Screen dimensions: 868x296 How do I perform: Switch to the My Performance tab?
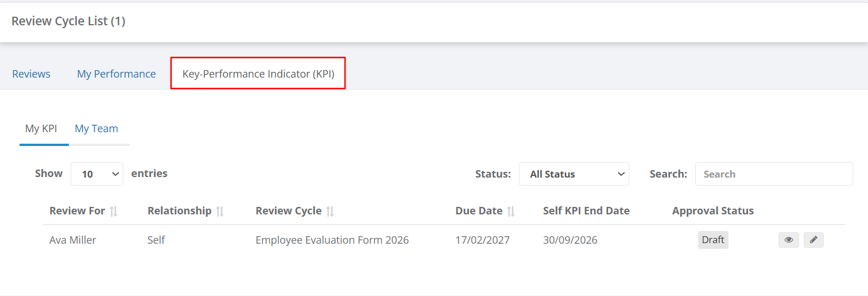coord(117,74)
